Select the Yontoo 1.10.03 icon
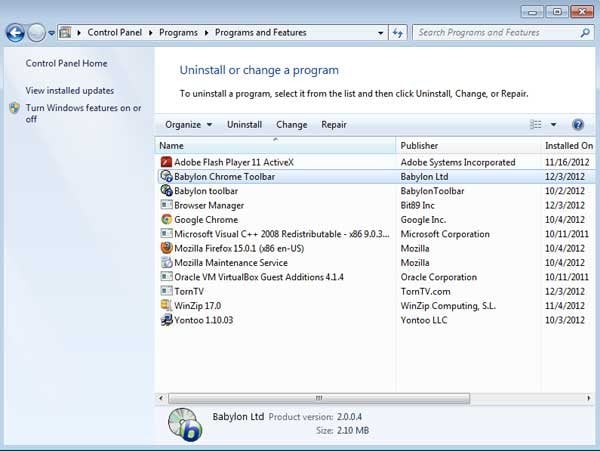Screen dimensions: 600x451 click(166, 320)
